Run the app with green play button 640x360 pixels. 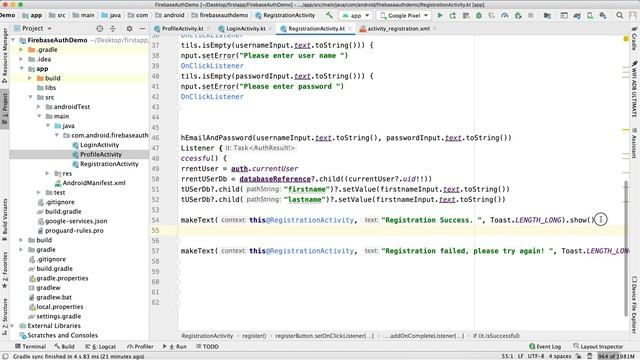[440, 16]
